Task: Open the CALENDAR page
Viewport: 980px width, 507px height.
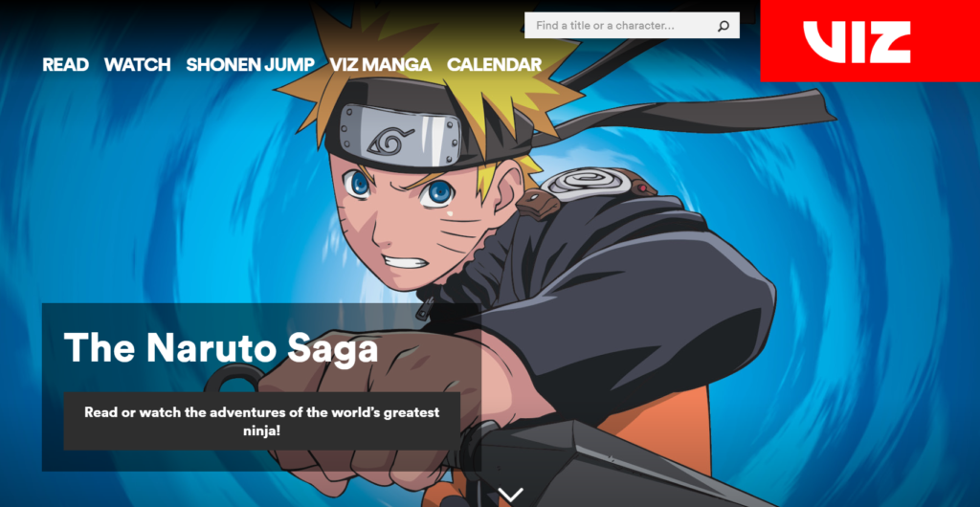Action: pyautogui.click(x=495, y=64)
